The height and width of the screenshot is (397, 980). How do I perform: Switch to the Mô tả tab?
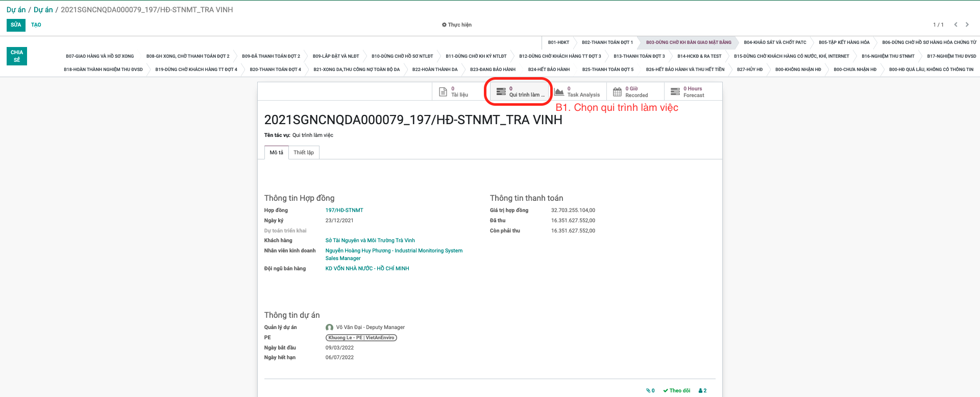click(x=276, y=152)
